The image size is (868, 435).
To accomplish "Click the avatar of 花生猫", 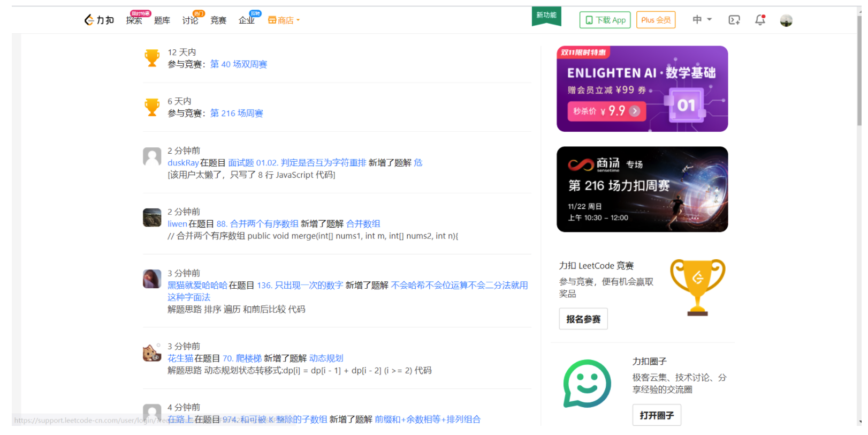I will (x=152, y=352).
